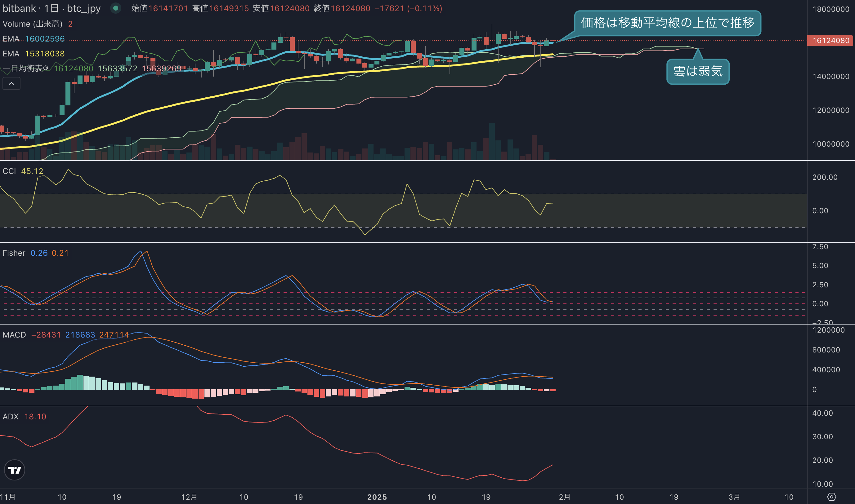Click the 2025 label on time axis
This screenshot has height=504, width=855.
coord(377,497)
